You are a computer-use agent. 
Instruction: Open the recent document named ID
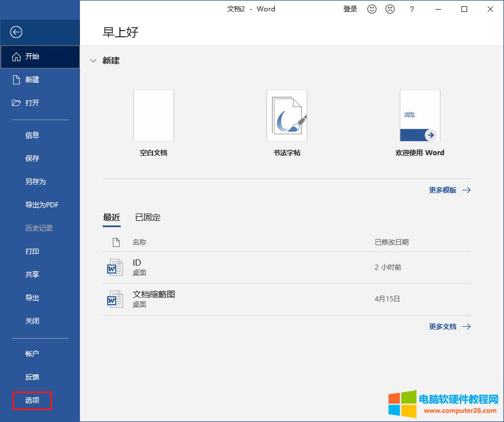[x=136, y=263]
